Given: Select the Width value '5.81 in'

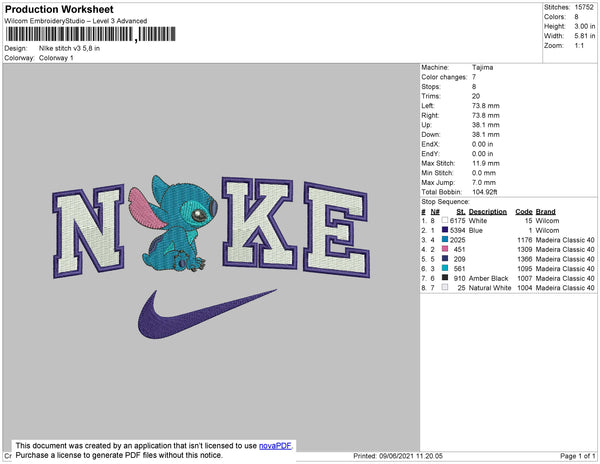Looking at the screenshot, I should point(585,36).
